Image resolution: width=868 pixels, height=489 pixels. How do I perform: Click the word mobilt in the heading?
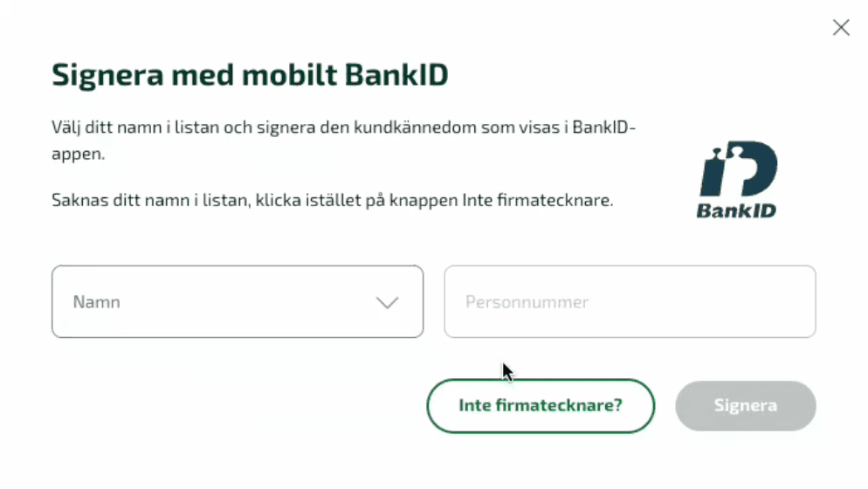tap(290, 75)
